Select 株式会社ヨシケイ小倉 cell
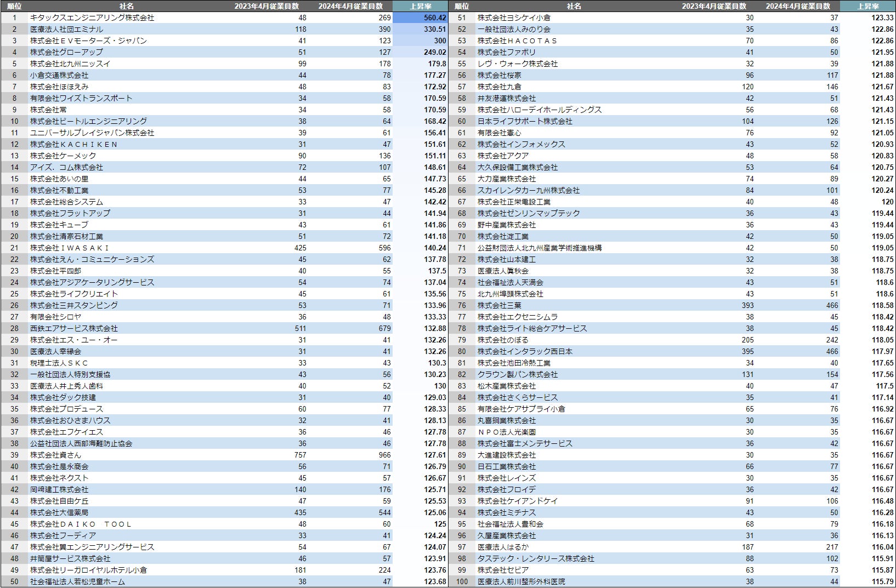 coord(514,18)
